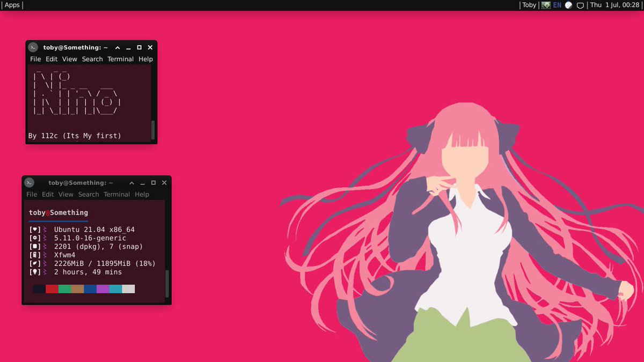Toggle the keyboard layout via the EN indicator

click(557, 5)
